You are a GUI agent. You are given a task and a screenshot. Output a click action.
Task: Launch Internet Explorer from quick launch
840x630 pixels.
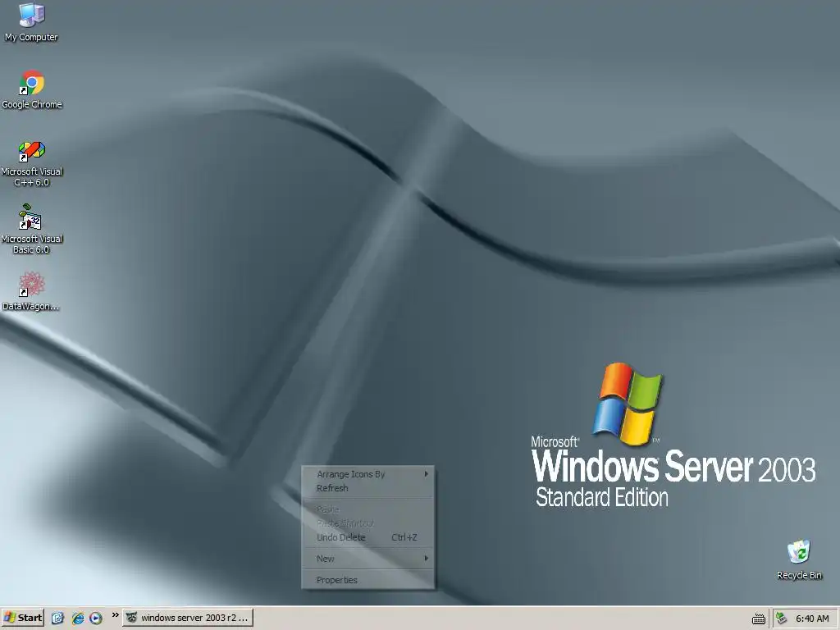point(78,618)
